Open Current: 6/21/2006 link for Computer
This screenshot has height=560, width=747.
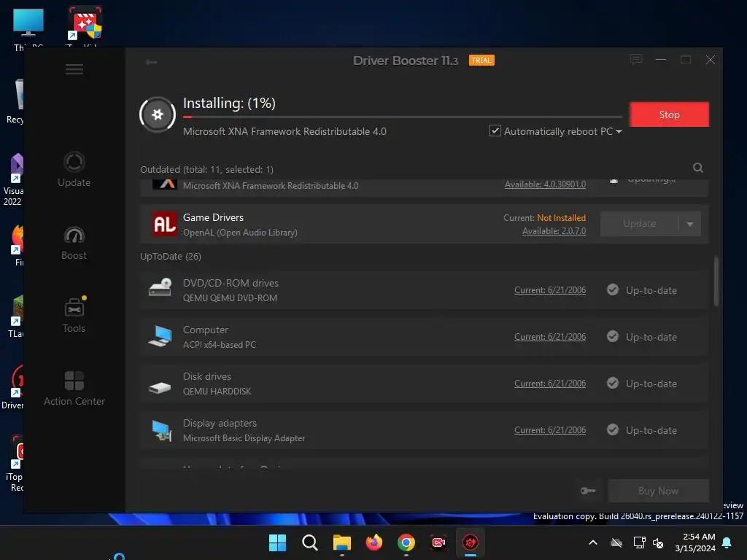pos(550,337)
